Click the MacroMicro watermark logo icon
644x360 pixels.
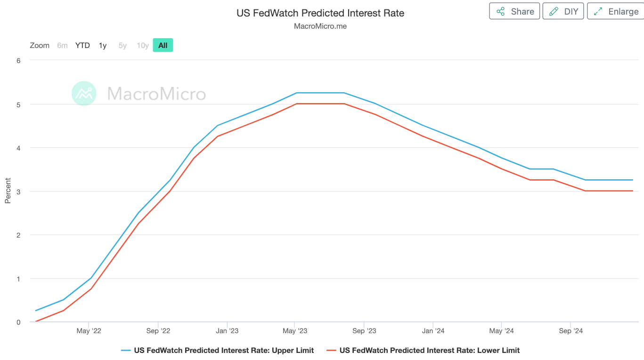coord(84,93)
